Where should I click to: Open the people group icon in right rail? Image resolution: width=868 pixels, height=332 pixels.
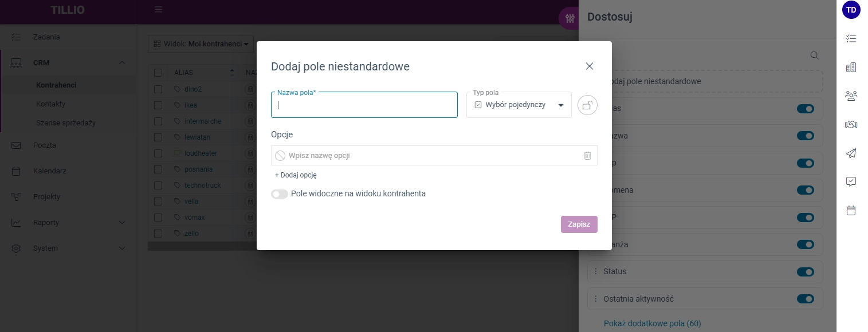tap(851, 96)
